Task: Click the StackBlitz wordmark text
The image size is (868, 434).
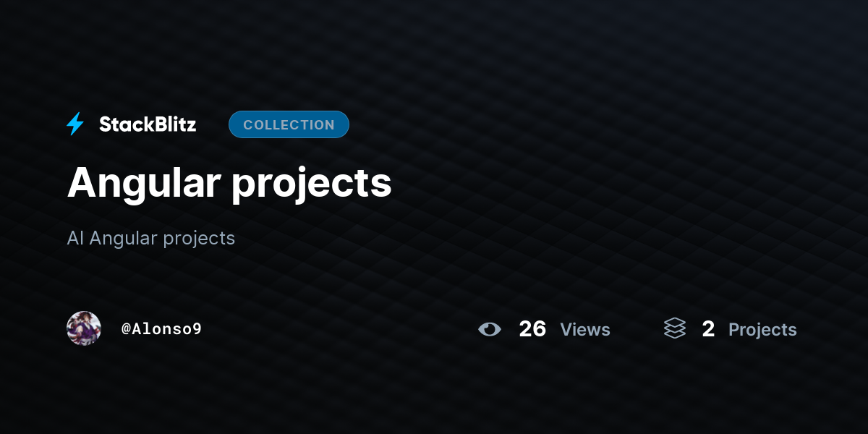Action: tap(148, 124)
